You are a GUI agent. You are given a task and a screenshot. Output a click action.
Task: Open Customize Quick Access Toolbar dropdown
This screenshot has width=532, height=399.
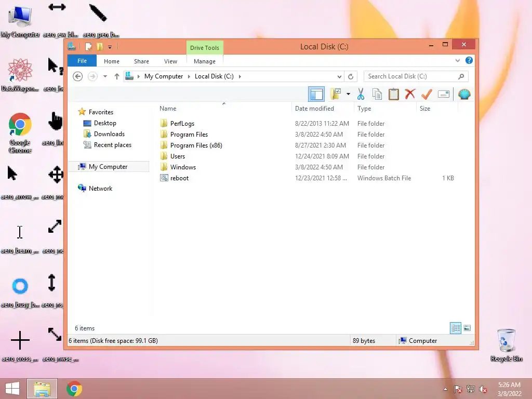click(110, 47)
